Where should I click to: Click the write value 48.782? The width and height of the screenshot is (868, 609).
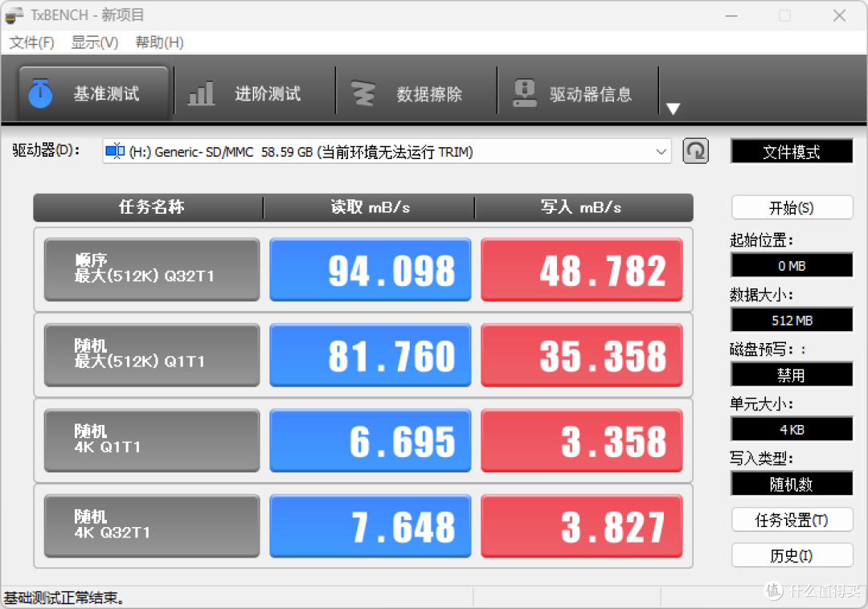[x=582, y=269]
